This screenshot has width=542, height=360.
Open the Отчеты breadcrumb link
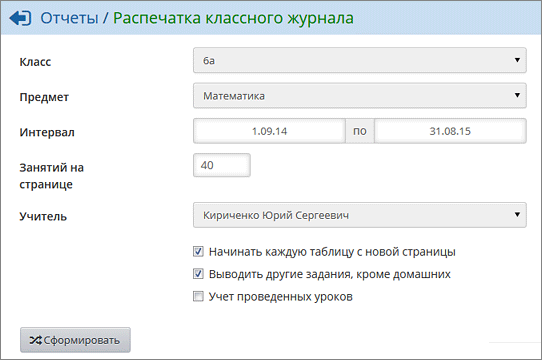click(x=69, y=18)
